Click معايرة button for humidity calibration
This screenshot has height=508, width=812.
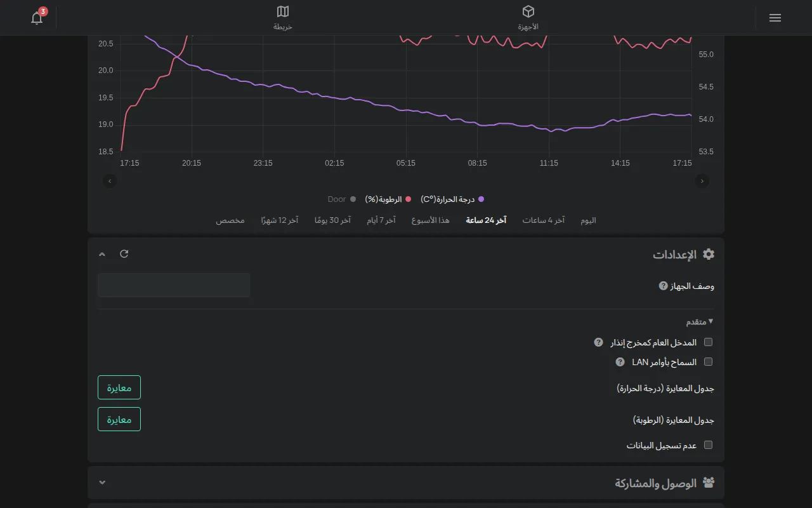tap(119, 419)
